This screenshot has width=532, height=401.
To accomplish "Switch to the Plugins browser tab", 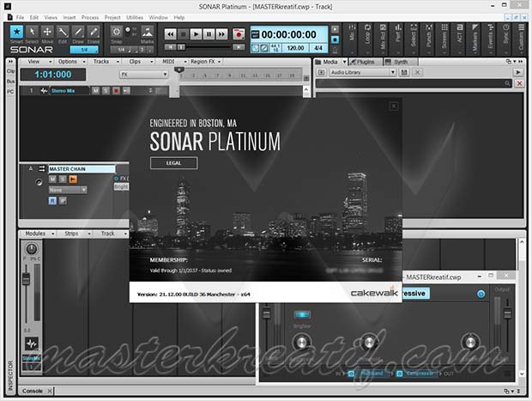I will tap(366, 62).
